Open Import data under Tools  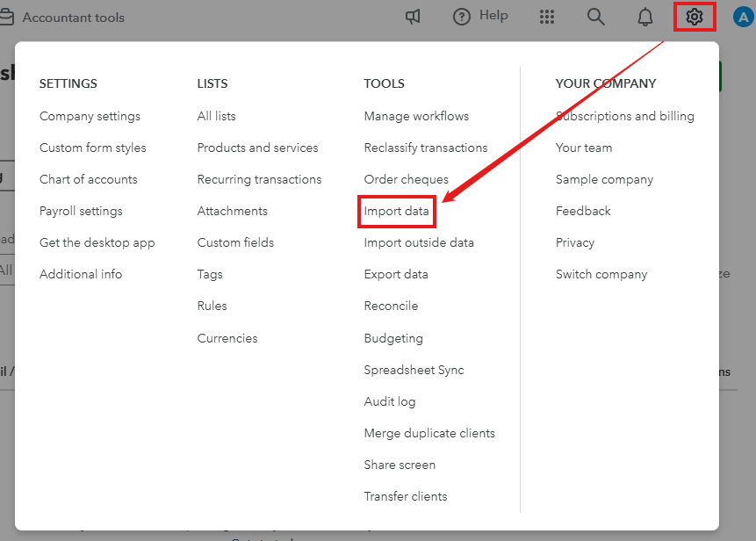[397, 211]
